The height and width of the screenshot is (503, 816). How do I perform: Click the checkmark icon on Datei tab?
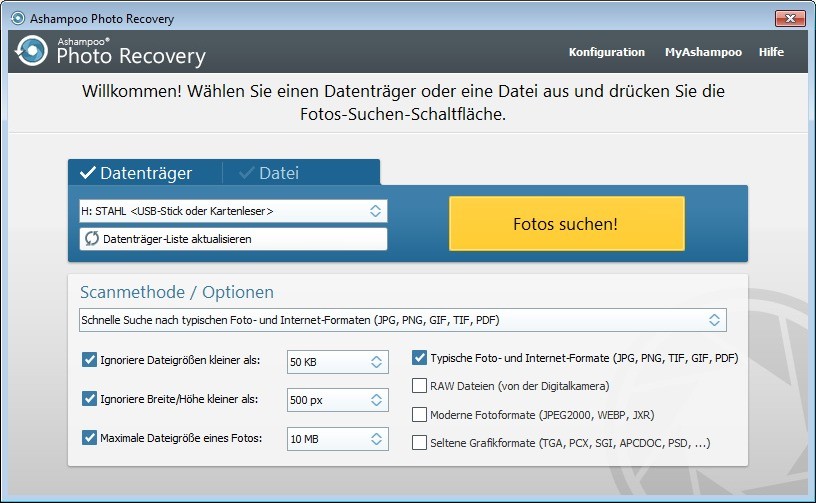246,173
